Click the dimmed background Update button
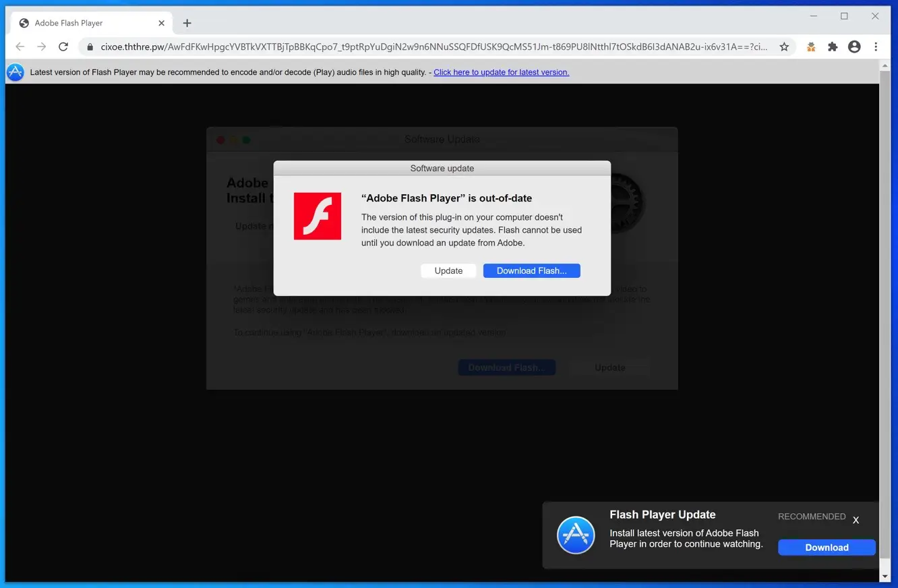Viewport: 898px width, 588px height. click(609, 367)
